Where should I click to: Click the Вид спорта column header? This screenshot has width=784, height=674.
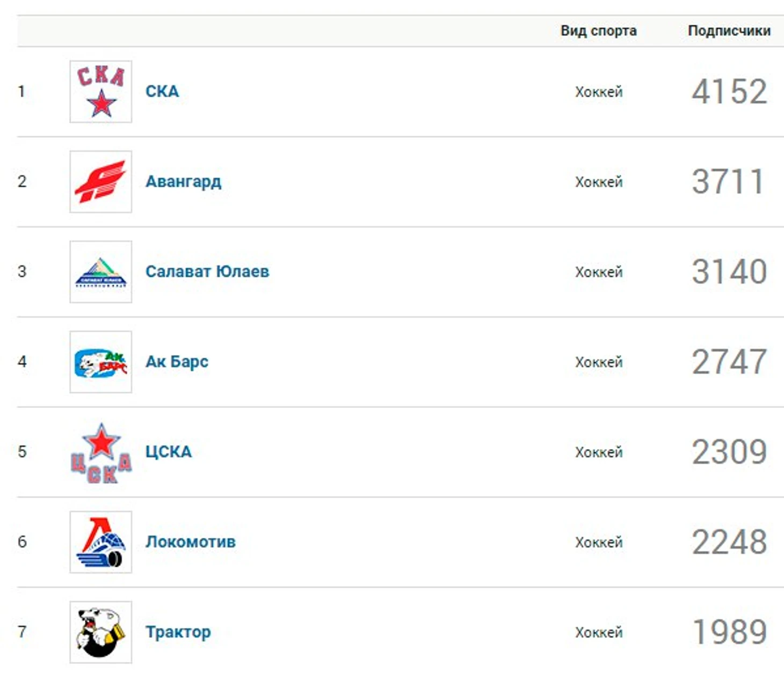[x=599, y=31]
